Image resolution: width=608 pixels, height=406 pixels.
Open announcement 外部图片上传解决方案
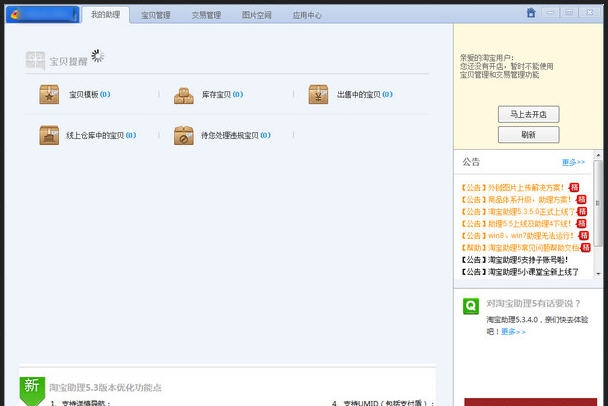512,188
